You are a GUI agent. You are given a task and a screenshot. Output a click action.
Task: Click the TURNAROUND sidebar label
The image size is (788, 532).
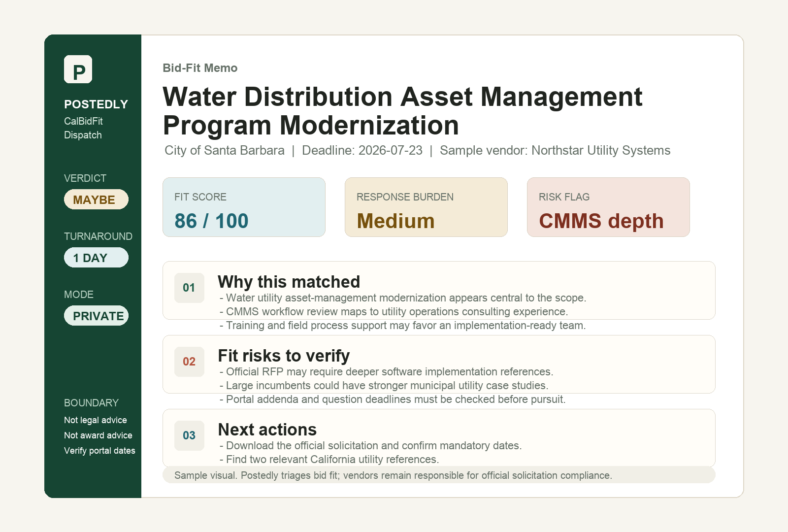[x=98, y=236]
